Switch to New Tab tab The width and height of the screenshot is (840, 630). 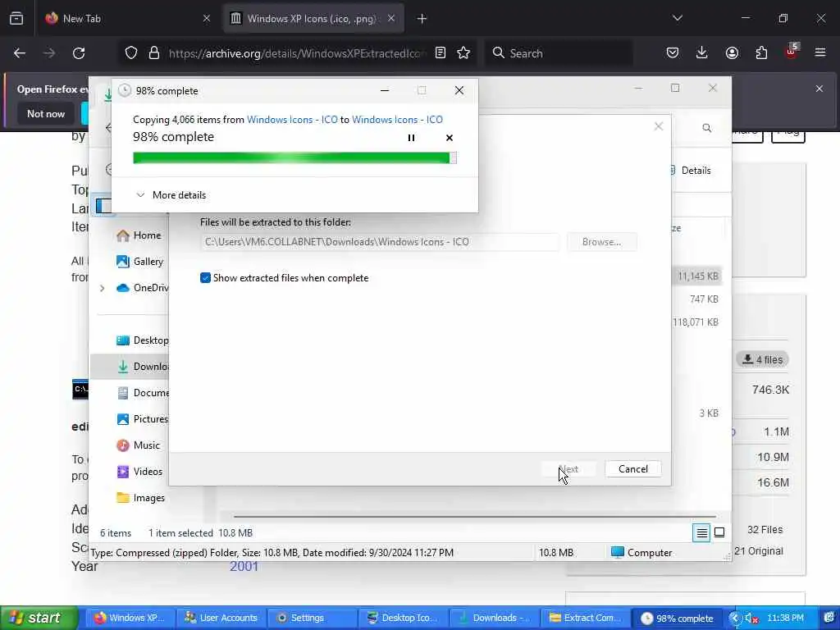tap(129, 19)
